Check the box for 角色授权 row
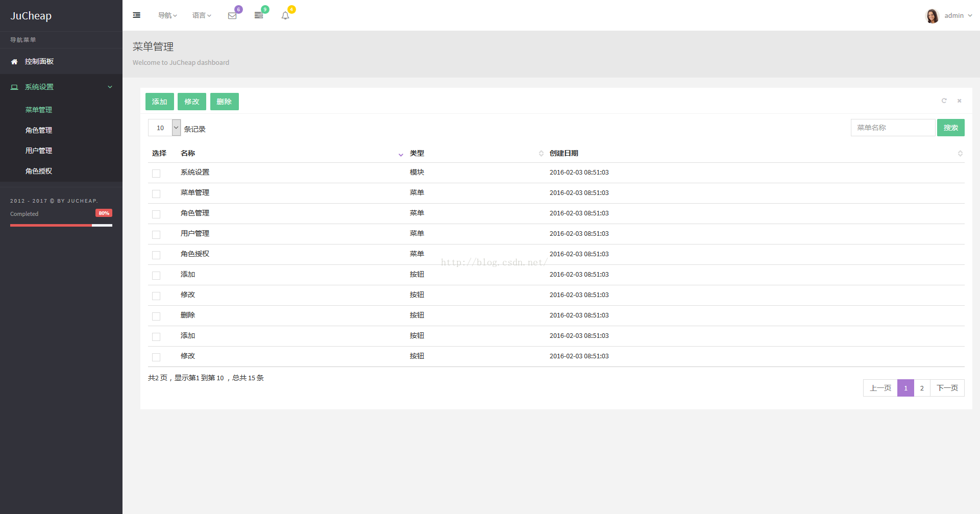 pyautogui.click(x=156, y=255)
